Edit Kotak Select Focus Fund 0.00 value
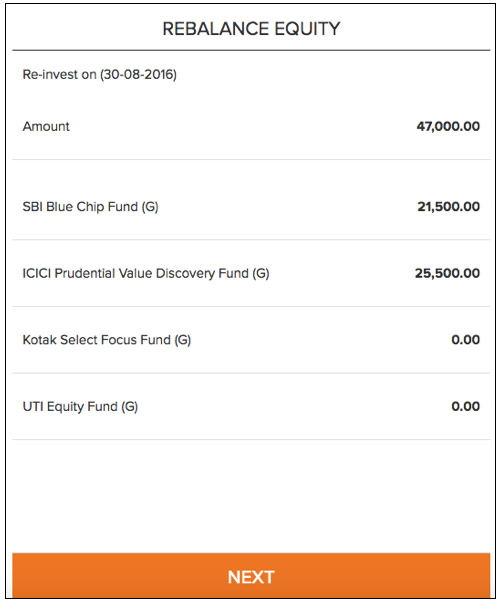501x604 pixels. click(x=466, y=340)
